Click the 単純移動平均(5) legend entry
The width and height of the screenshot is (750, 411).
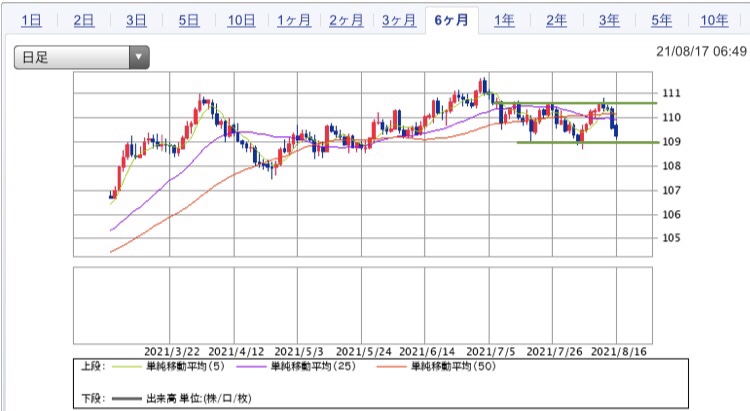(185, 367)
